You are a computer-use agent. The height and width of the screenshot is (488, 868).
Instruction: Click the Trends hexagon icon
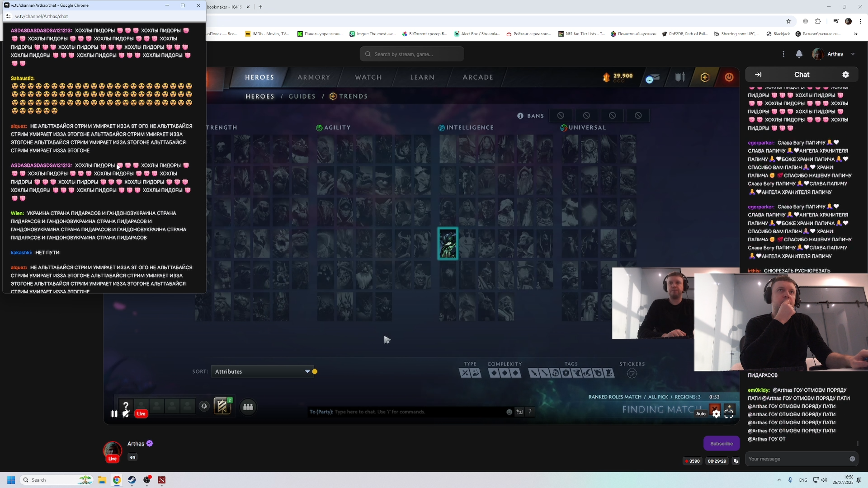click(333, 96)
